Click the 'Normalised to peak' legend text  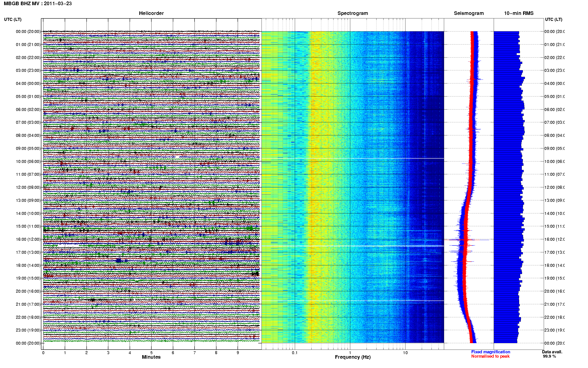tap(490, 356)
